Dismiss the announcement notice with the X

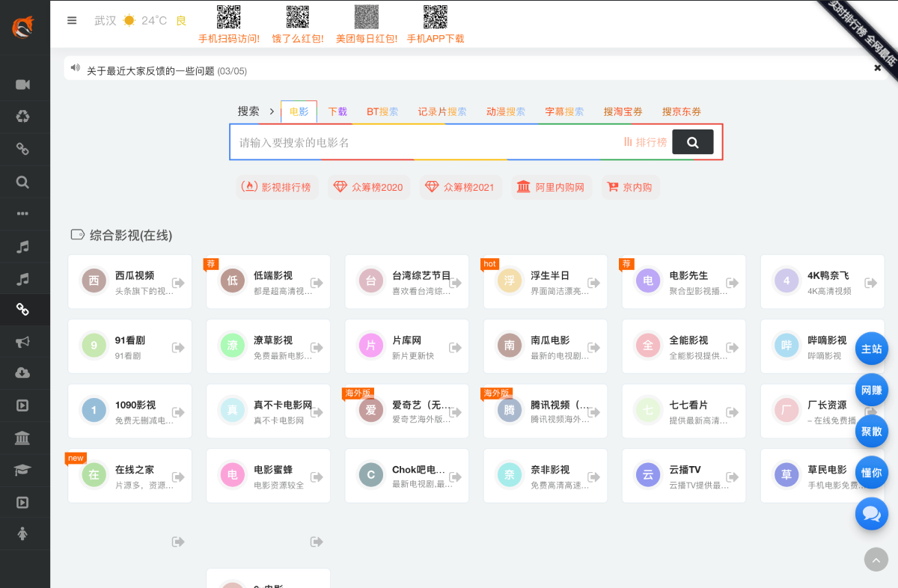(878, 68)
